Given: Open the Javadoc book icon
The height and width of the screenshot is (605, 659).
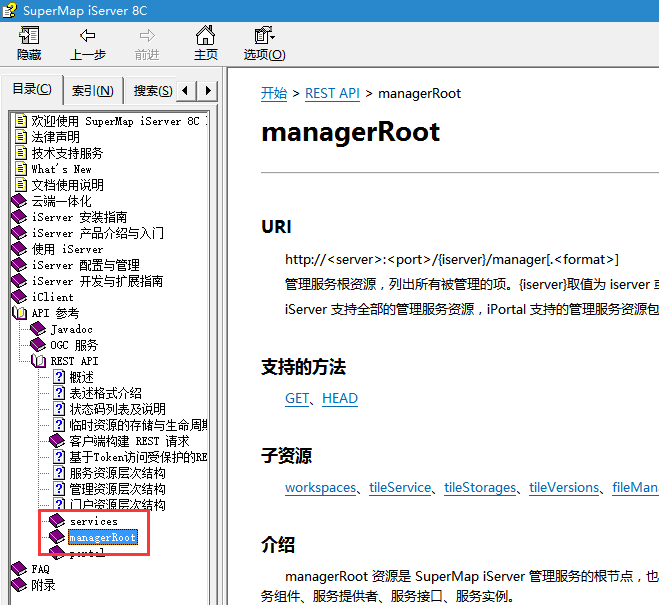Looking at the screenshot, I should click(x=38, y=329).
